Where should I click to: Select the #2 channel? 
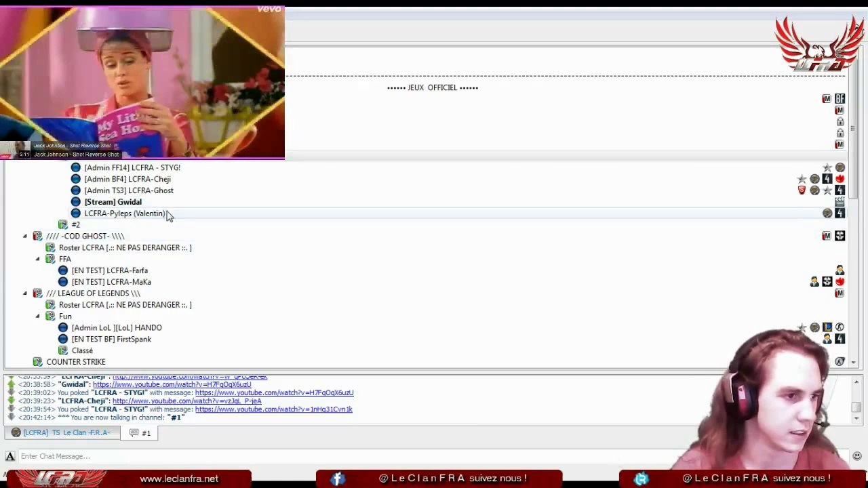click(x=76, y=224)
